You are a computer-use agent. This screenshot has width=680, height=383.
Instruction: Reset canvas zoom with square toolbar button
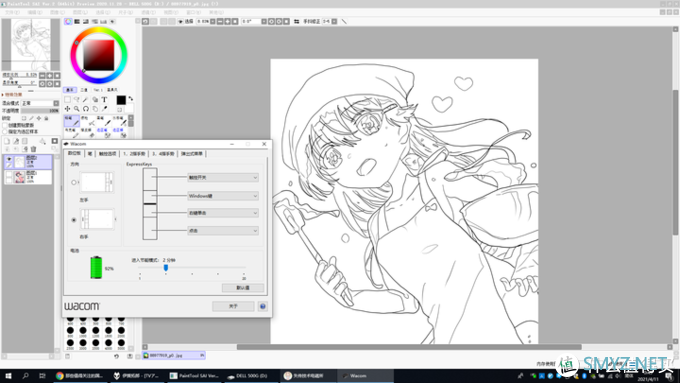(x=235, y=21)
